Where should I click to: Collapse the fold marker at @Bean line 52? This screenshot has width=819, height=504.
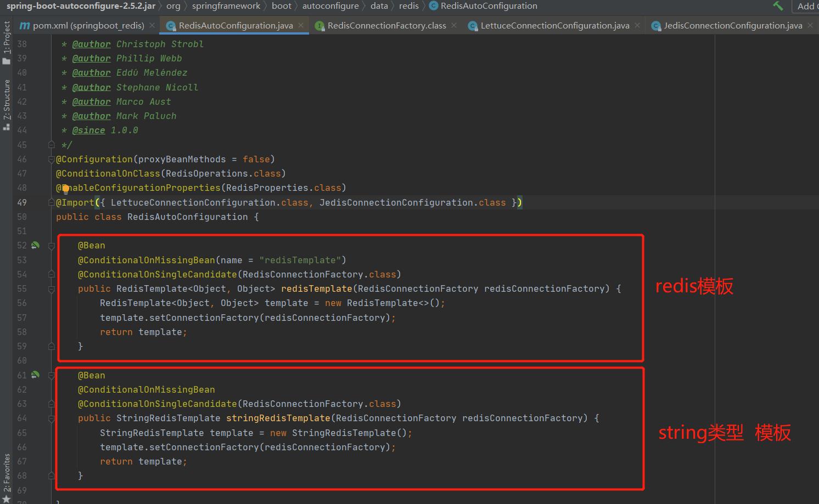(51, 246)
